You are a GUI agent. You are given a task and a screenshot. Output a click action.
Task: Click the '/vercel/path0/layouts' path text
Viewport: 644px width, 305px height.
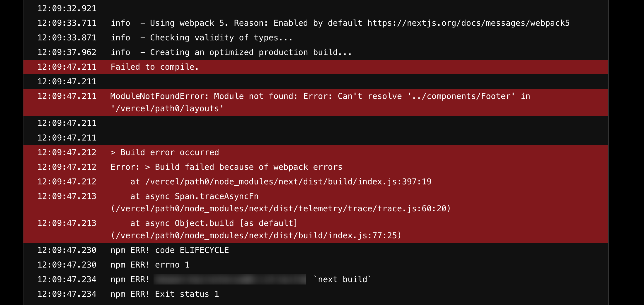point(167,109)
